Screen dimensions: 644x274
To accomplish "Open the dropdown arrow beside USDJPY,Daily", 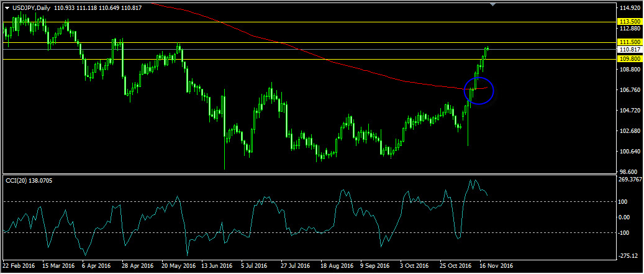I will coord(7,7).
